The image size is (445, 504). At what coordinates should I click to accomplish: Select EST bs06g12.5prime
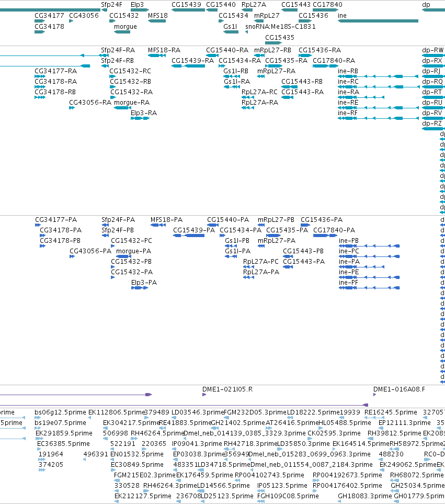(60, 412)
